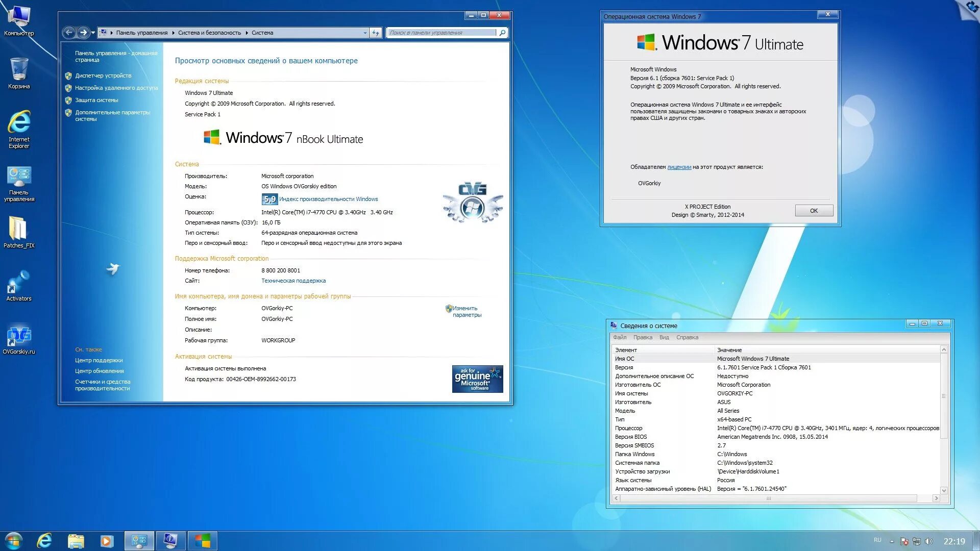The width and height of the screenshot is (980, 551).
Task: Open the OVGorskiy.ru desktop shortcut
Action: [x=19, y=340]
